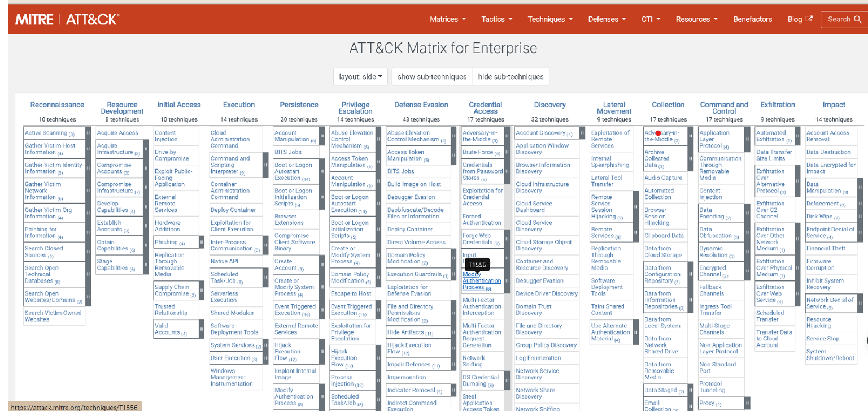
Task: Select the Valid Accounts technique
Action: pyautogui.click(x=165, y=328)
